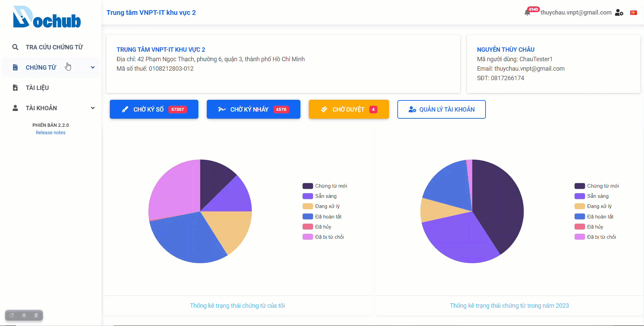Click the Tài liệu file icon
644x326 pixels.
click(15, 88)
